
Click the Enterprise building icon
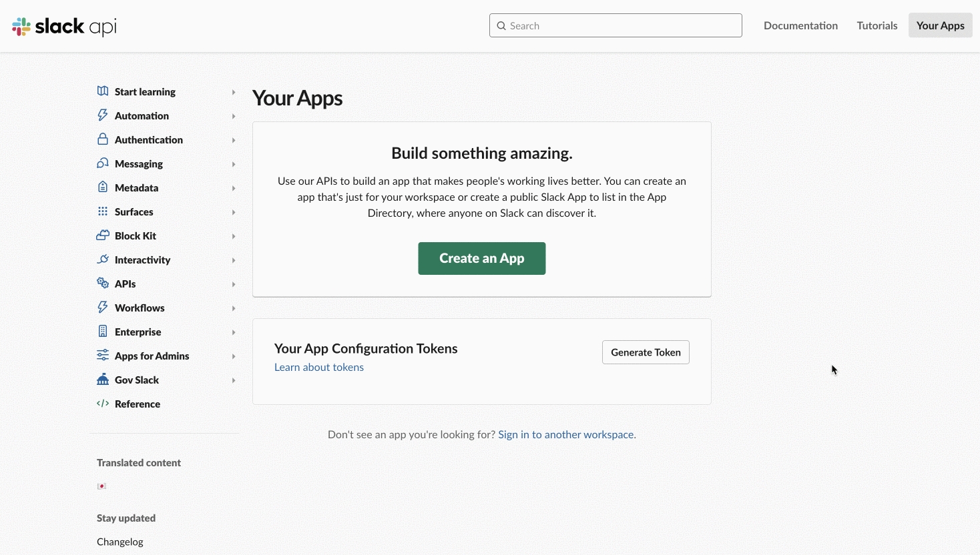pyautogui.click(x=102, y=332)
